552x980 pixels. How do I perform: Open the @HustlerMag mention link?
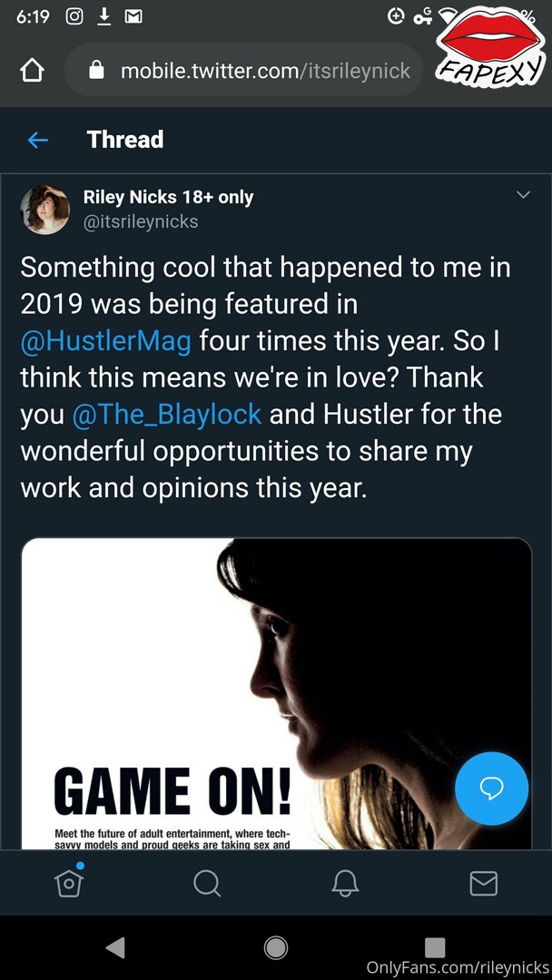tap(105, 342)
